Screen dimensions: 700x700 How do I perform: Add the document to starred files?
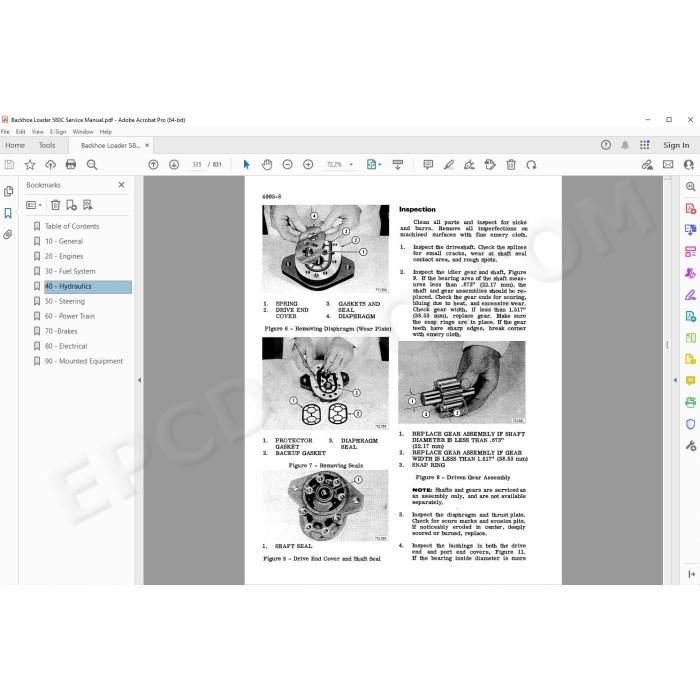coord(30,165)
